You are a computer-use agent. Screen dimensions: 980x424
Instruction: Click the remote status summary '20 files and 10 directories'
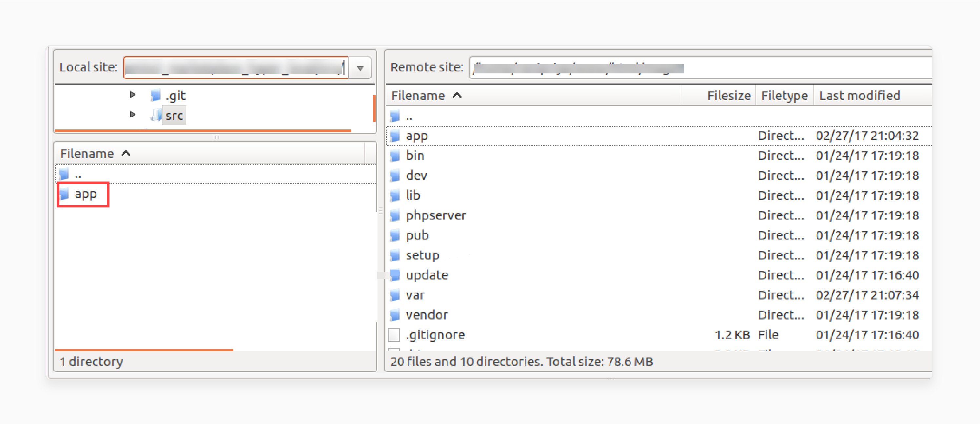coord(466,362)
